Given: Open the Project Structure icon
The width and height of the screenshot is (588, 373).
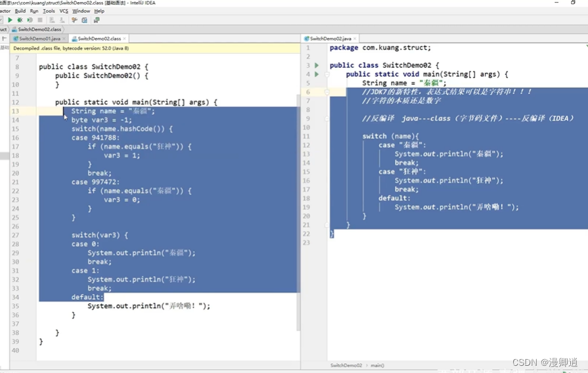Looking at the screenshot, I should (84, 20).
